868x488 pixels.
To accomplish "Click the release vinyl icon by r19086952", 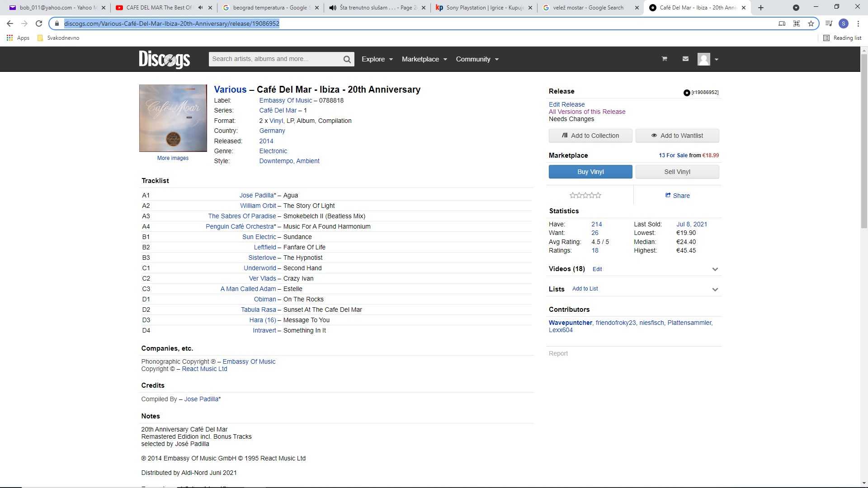I will (687, 93).
